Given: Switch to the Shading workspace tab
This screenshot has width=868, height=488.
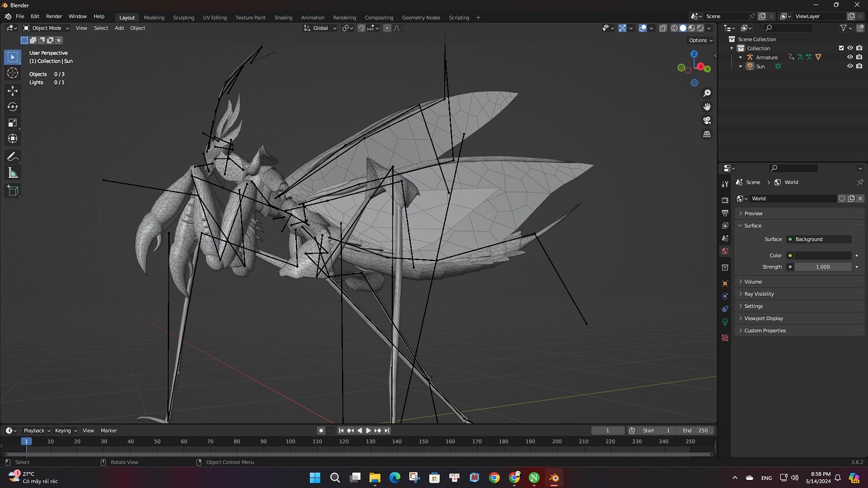Looking at the screenshot, I should (283, 17).
